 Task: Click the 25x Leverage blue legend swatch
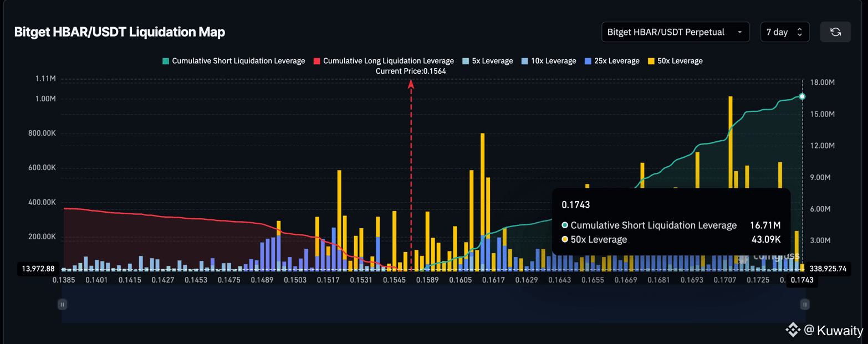point(588,61)
